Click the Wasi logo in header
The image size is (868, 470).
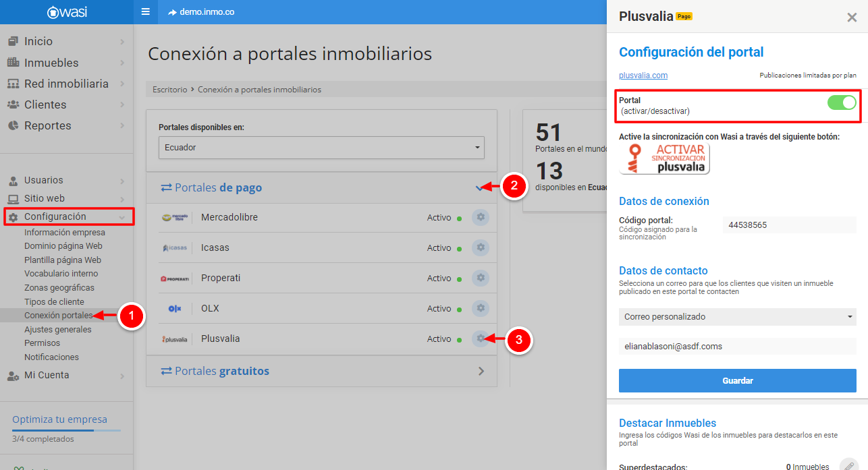67,12
